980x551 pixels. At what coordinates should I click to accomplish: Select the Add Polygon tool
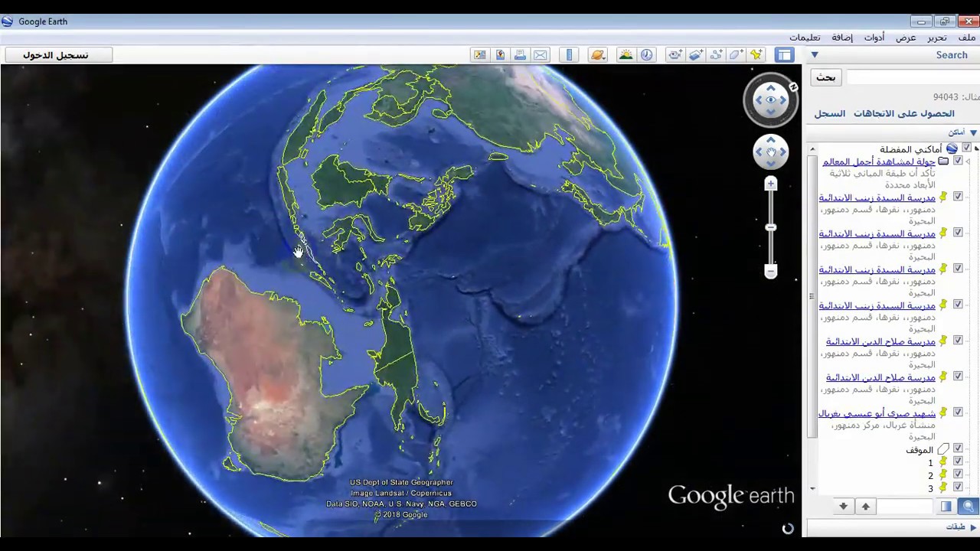pos(737,54)
